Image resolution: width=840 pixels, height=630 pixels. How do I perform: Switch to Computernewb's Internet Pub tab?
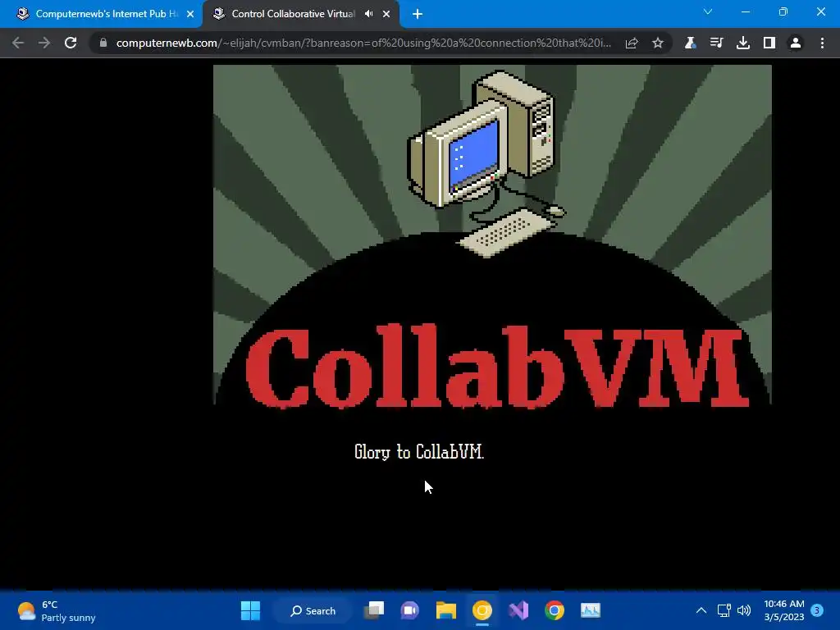(x=99, y=14)
